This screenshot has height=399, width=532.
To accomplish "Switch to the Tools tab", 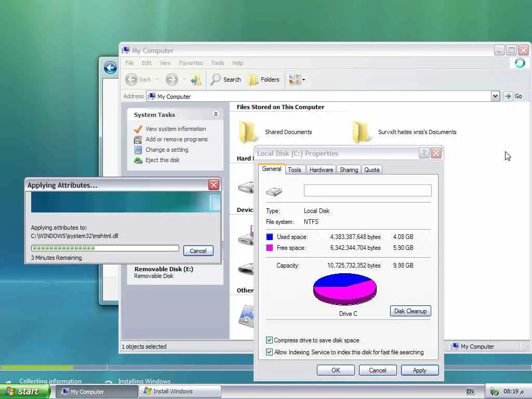I will coord(295,170).
